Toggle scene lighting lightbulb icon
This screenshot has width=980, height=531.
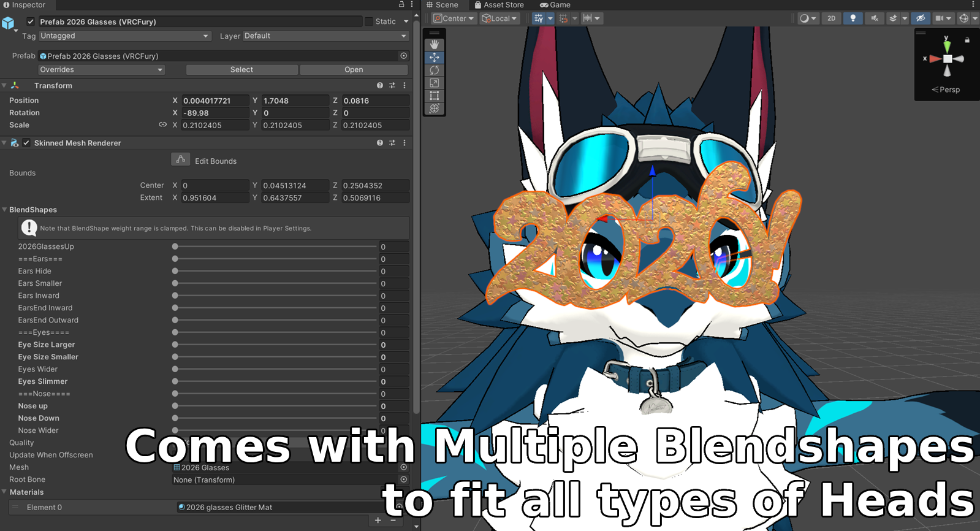click(x=853, y=18)
